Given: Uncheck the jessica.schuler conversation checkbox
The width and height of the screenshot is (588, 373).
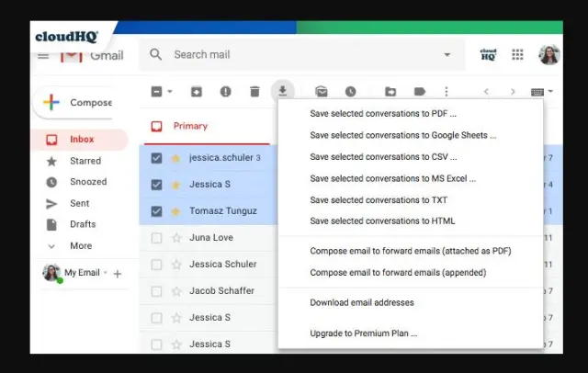Looking at the screenshot, I should (156, 158).
